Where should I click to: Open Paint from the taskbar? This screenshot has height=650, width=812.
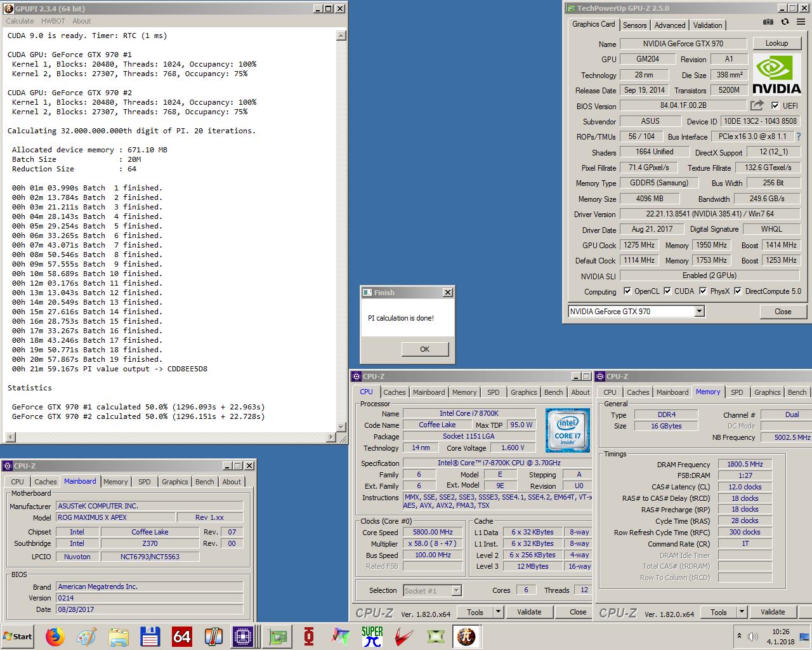87,636
